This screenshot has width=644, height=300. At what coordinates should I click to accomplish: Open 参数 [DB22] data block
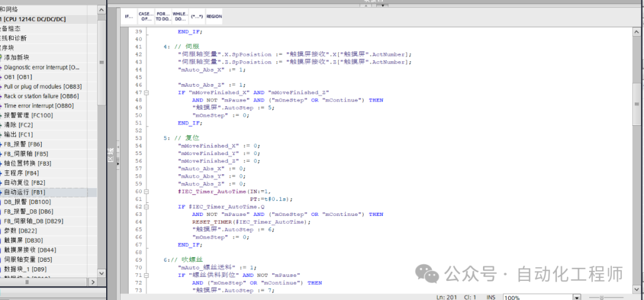coord(20,231)
